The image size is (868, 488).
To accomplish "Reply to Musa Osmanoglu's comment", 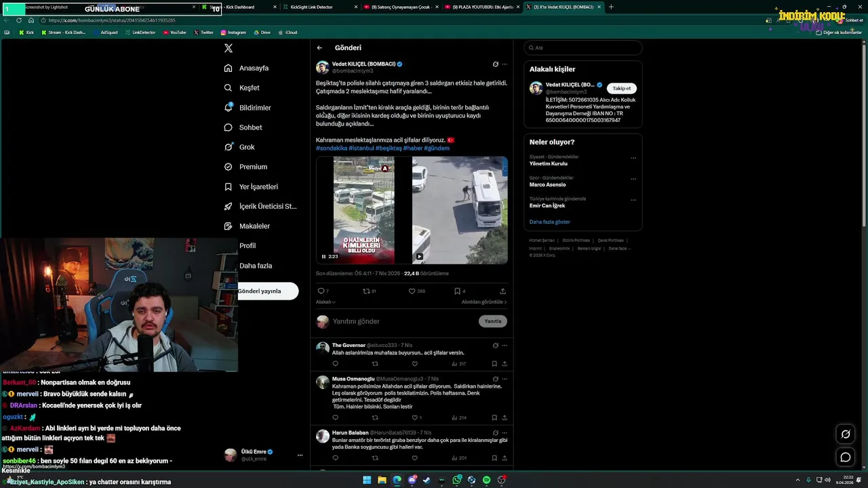I will [x=335, y=418].
